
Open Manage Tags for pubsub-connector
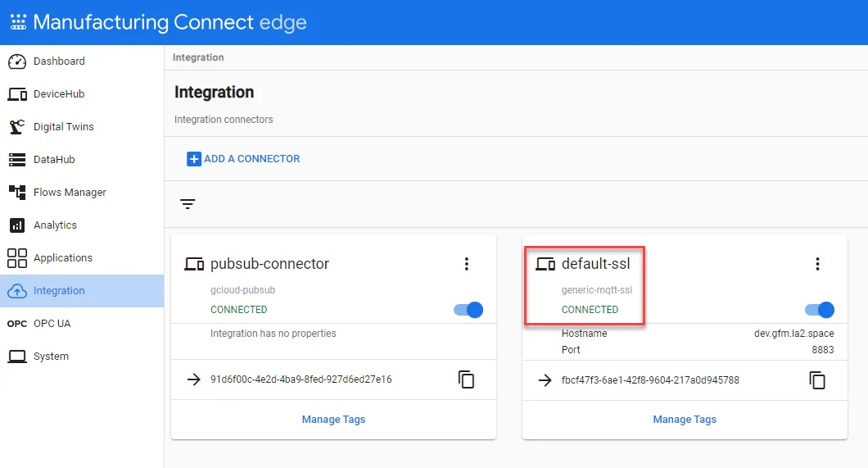click(333, 420)
